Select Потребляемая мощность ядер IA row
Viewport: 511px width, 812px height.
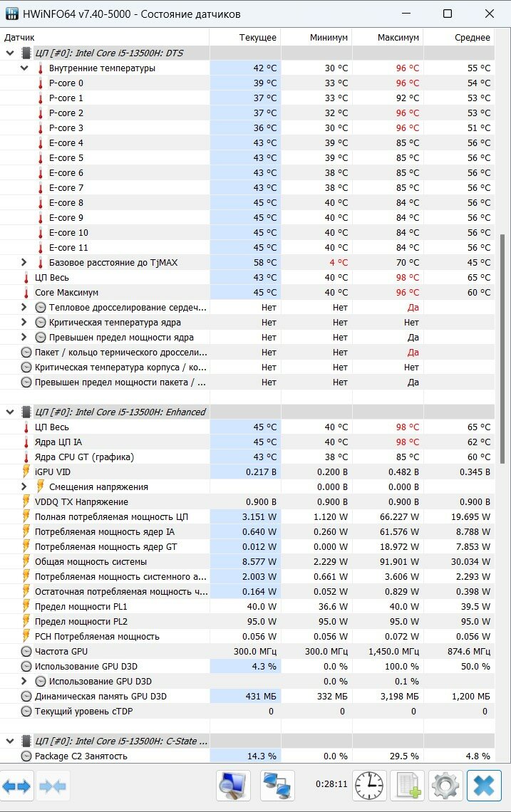247,532
